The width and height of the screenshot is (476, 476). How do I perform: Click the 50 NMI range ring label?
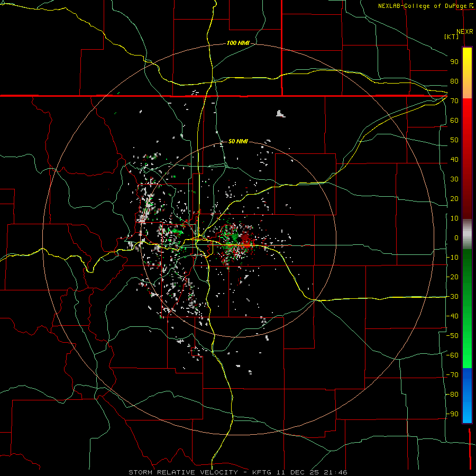click(238, 141)
